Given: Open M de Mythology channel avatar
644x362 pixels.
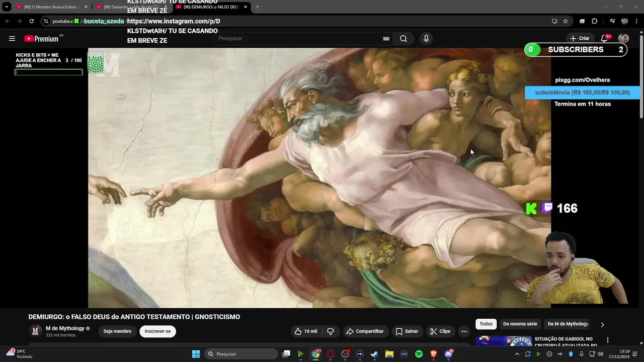Looking at the screenshot, I should [35, 331].
